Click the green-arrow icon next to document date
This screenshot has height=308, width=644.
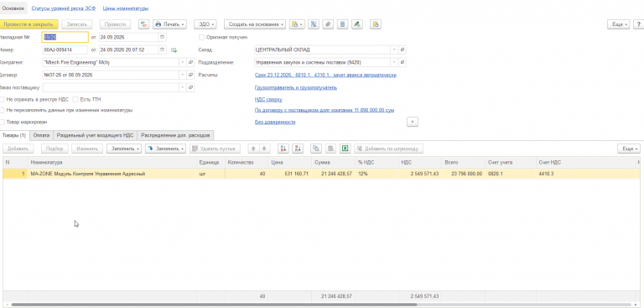pos(174,50)
